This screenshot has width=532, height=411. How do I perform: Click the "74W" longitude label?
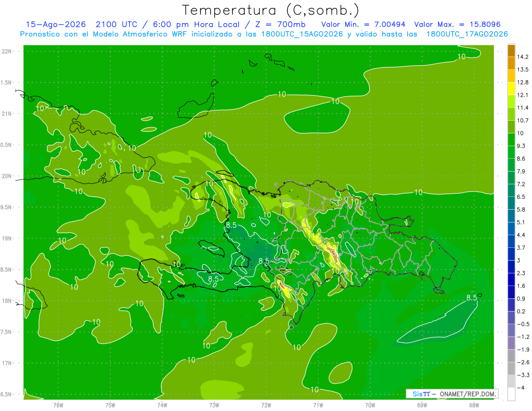tap(162, 405)
